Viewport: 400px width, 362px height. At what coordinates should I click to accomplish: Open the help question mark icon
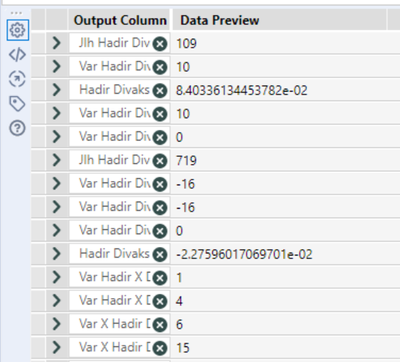pos(17,128)
